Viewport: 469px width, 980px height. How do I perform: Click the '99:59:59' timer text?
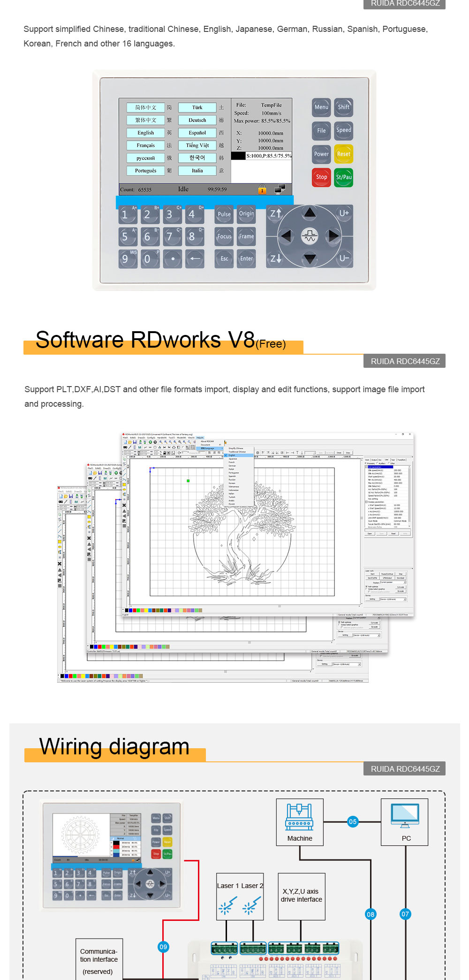tap(217, 190)
